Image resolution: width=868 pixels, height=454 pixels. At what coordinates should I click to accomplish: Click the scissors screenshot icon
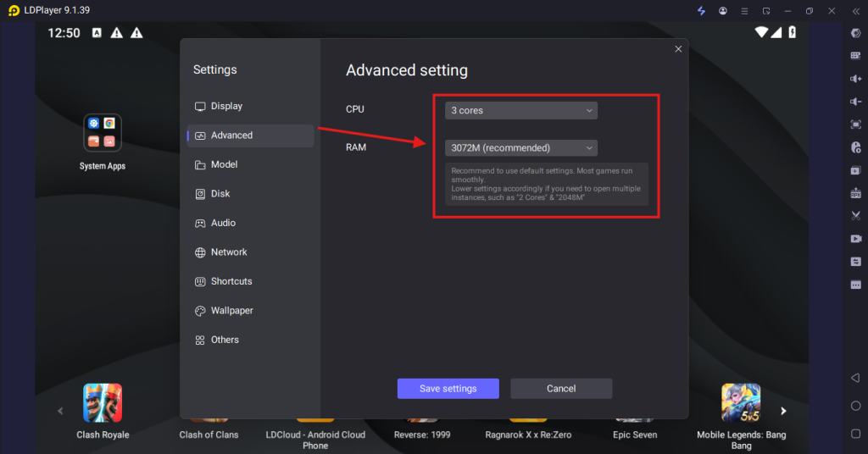tap(855, 216)
